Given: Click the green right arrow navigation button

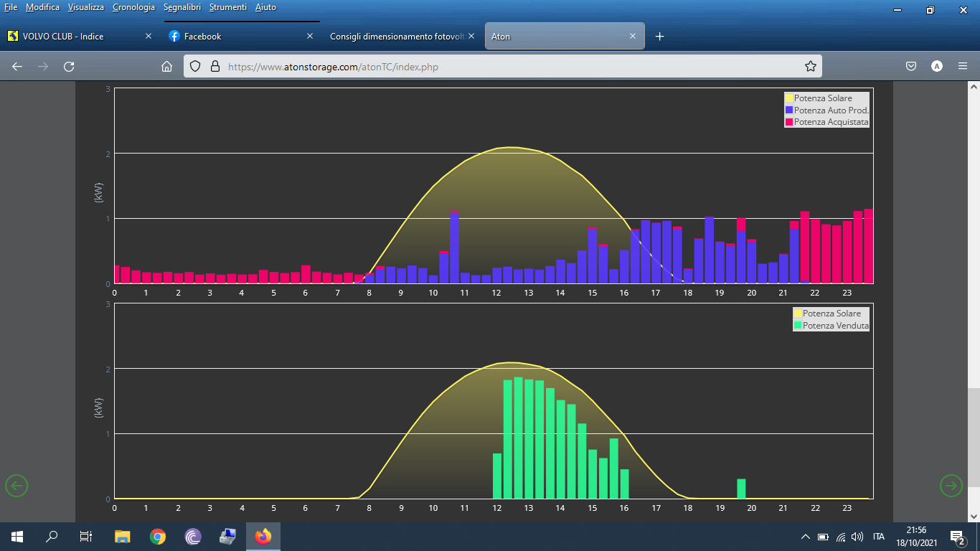Looking at the screenshot, I should click(951, 486).
